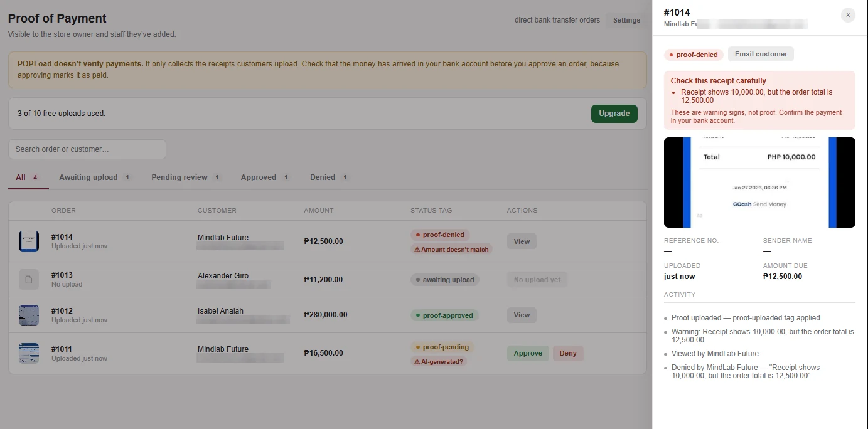Click amount ₱280,000.00
This screenshot has width=868, height=429.
tap(326, 315)
